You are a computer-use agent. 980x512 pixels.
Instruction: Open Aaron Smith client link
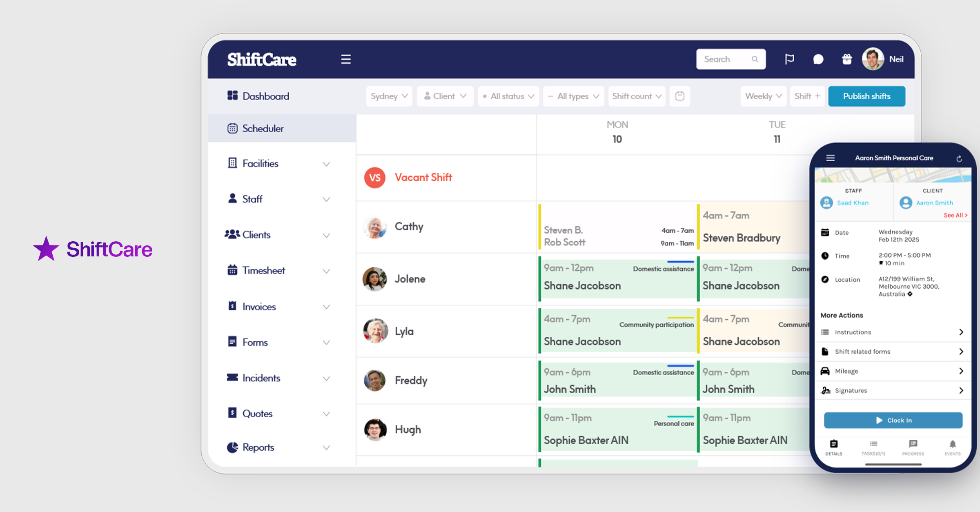[934, 203]
